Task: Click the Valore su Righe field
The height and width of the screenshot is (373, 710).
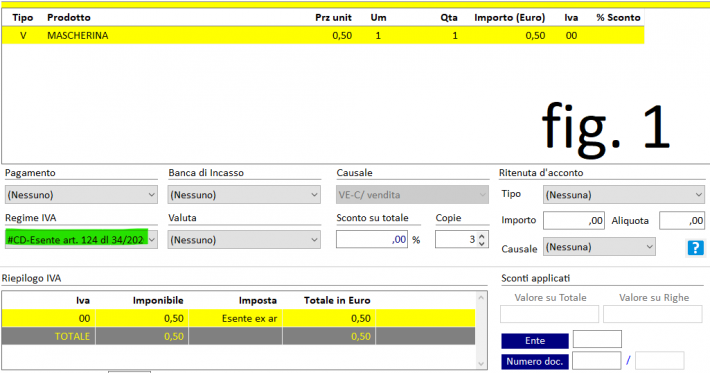Action: (x=652, y=314)
